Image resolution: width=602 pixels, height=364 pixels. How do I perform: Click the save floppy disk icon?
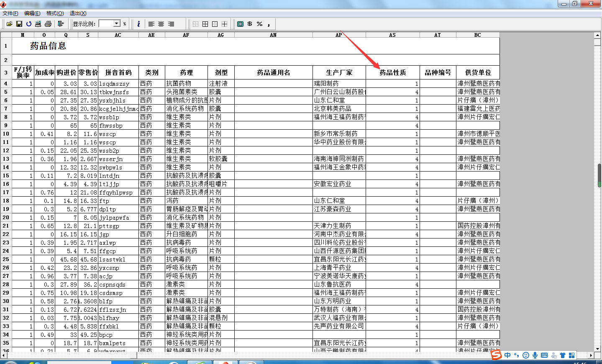[19, 24]
